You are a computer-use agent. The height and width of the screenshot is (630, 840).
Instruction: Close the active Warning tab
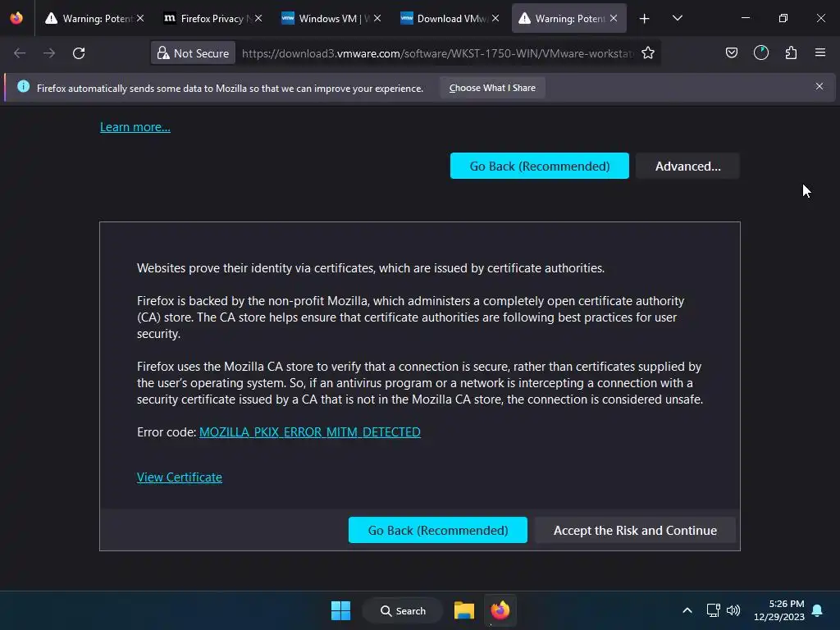click(x=614, y=18)
